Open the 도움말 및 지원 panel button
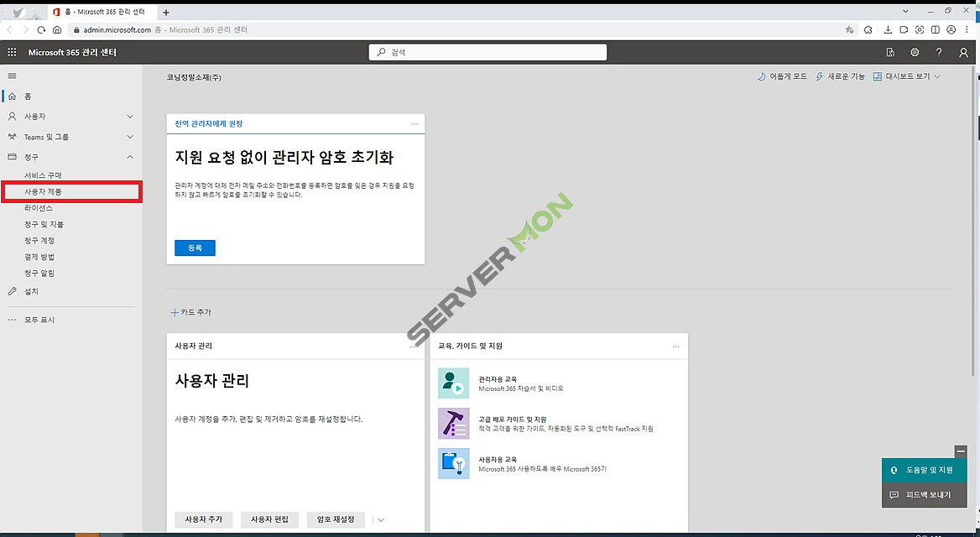980x537 pixels. pyautogui.click(x=925, y=470)
